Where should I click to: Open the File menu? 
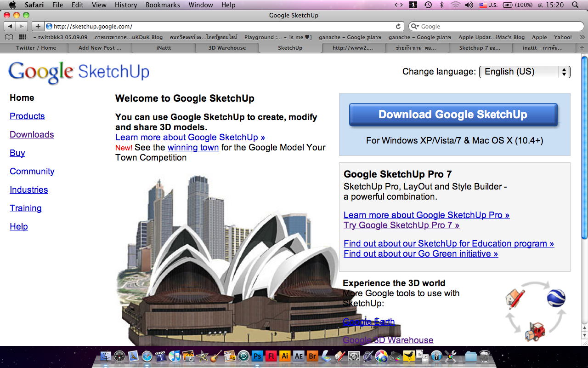coord(58,5)
